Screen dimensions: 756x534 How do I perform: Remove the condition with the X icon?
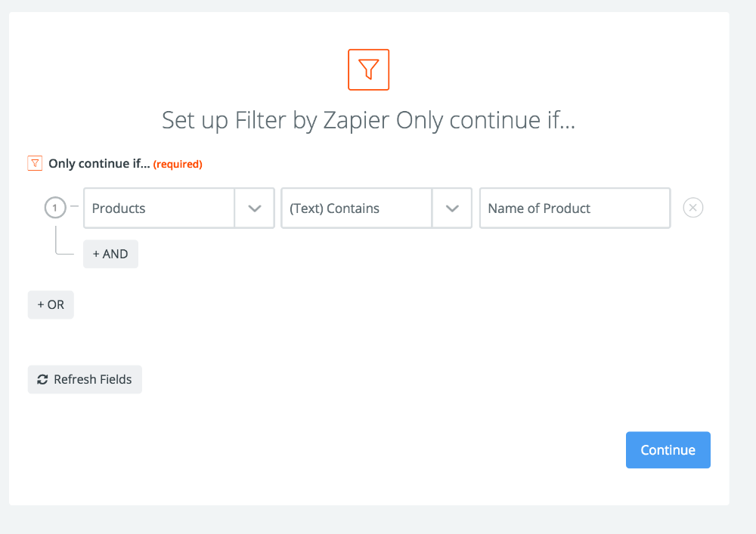click(x=693, y=208)
